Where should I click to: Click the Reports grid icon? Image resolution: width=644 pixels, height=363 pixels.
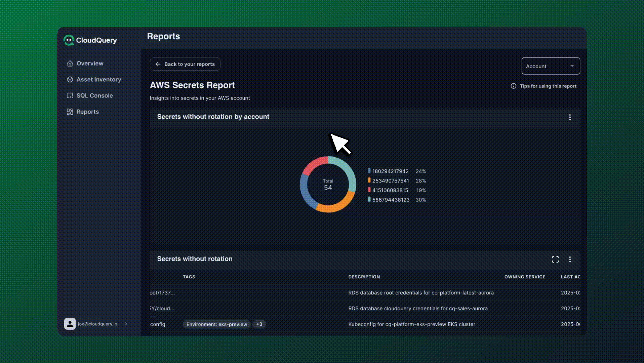point(70,112)
